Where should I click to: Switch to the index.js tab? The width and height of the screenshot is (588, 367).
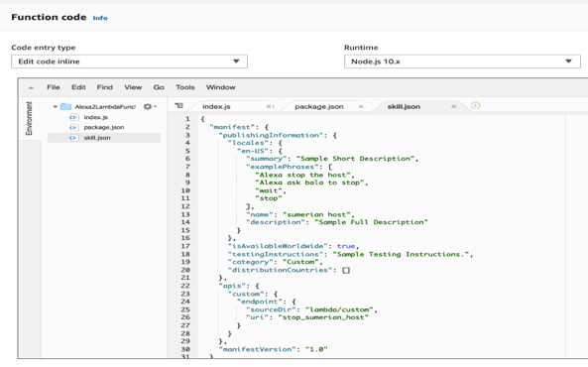click(216, 106)
